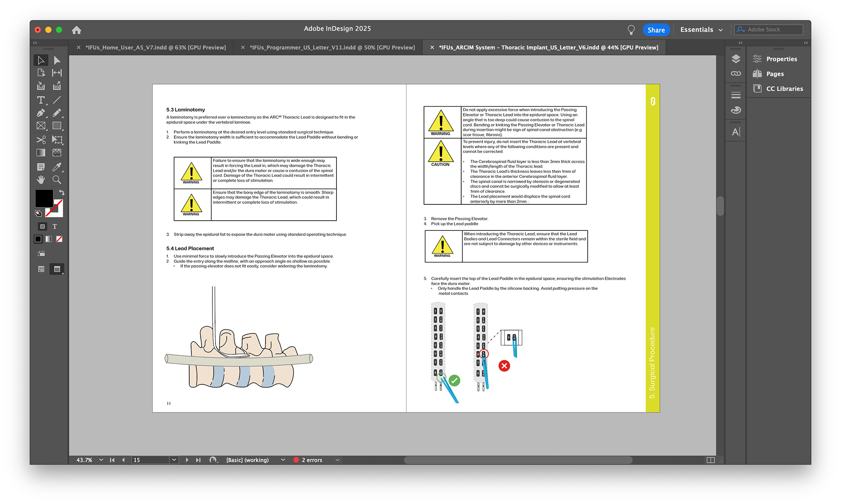The height and width of the screenshot is (504, 841).
Task: Go to Home screen
Action: (x=77, y=30)
